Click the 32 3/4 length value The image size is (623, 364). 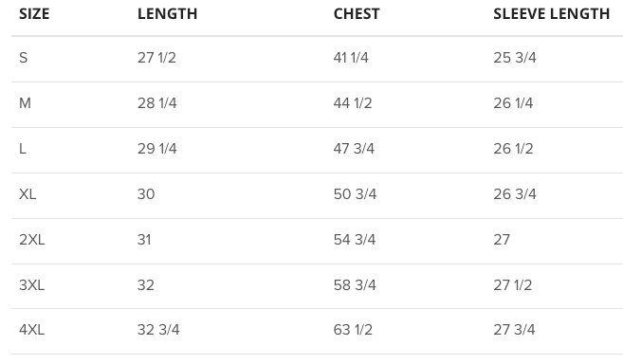[158, 330]
